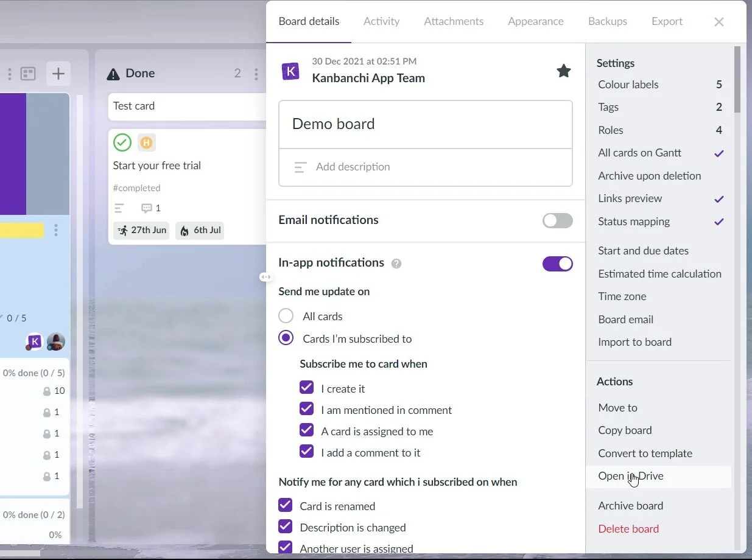Click the red Delete board action
Viewport: 752px width, 560px height.
[x=628, y=529]
